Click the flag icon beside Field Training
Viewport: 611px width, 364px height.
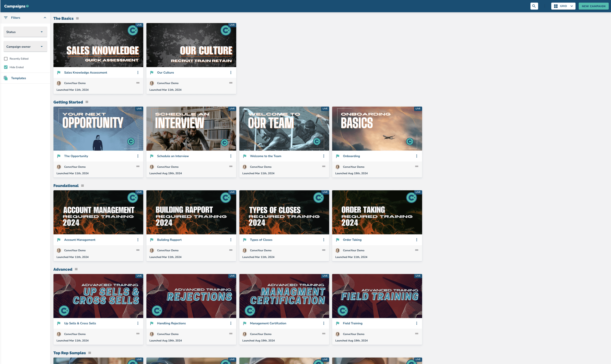(338, 323)
